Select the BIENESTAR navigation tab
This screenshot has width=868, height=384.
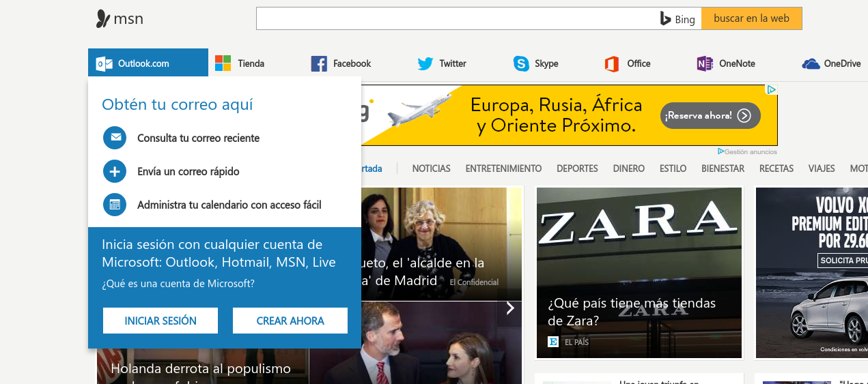(x=723, y=168)
